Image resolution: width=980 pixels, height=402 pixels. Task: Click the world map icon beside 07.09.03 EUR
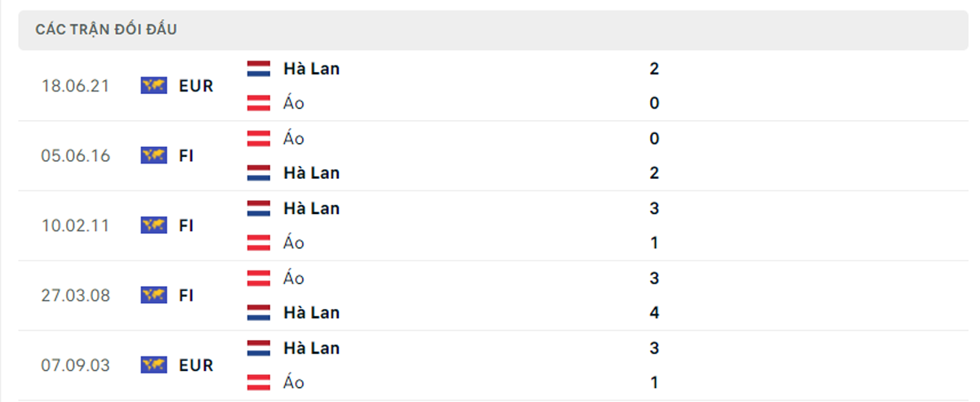tap(154, 364)
